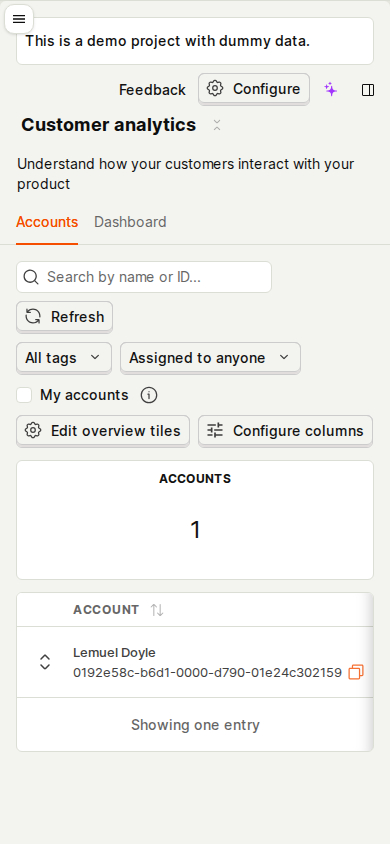Click the purple AI sparkle icon
The image size is (390, 844).
[x=331, y=89]
